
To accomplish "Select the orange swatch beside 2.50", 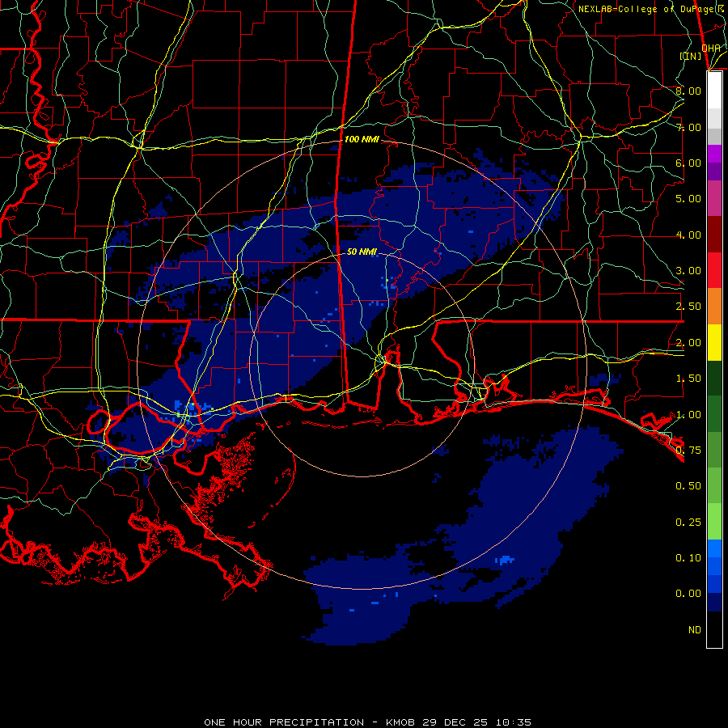I will tap(714, 307).
